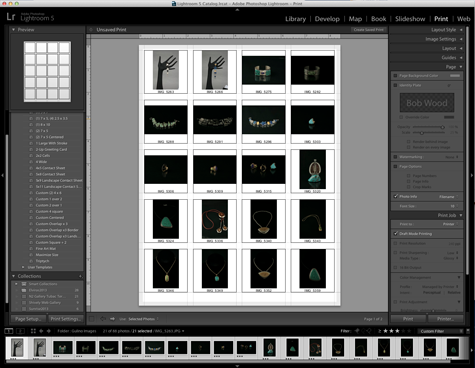475x368 pixels.
Task: Collapse the Collections panel
Action: click(13, 276)
